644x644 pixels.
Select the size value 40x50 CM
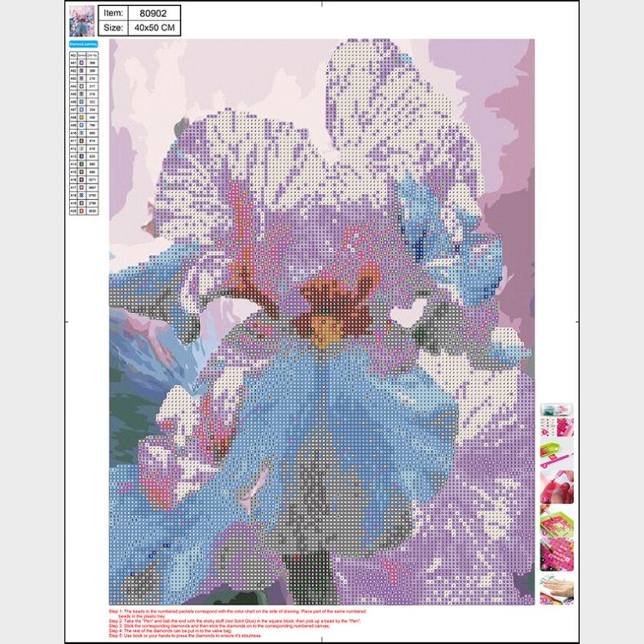point(154,28)
